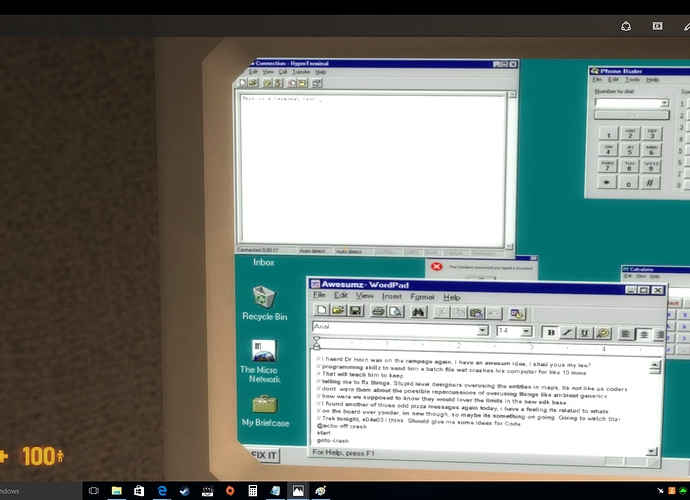Expand the Arial font name dropdown
Screen dimensions: 690x500
pyautogui.click(x=483, y=330)
